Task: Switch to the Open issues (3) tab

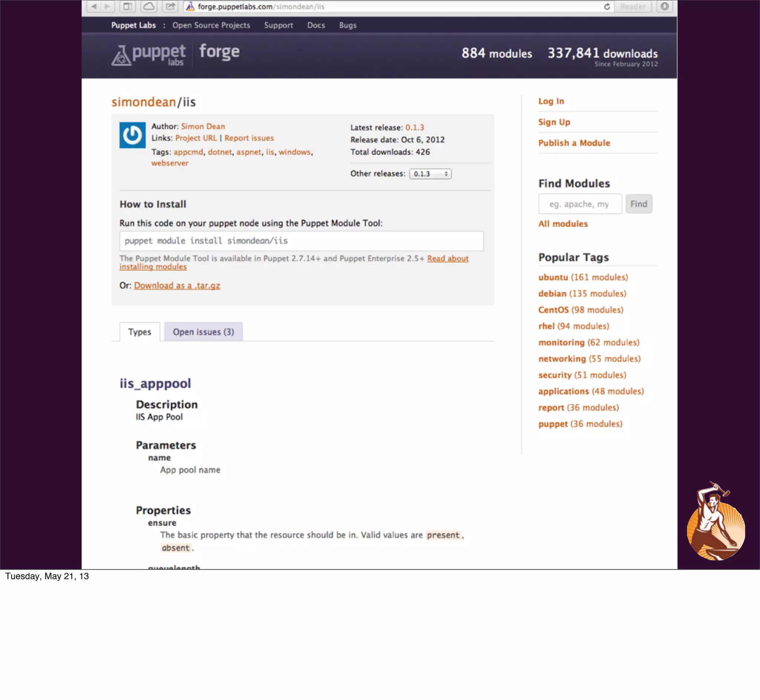Action: click(203, 332)
